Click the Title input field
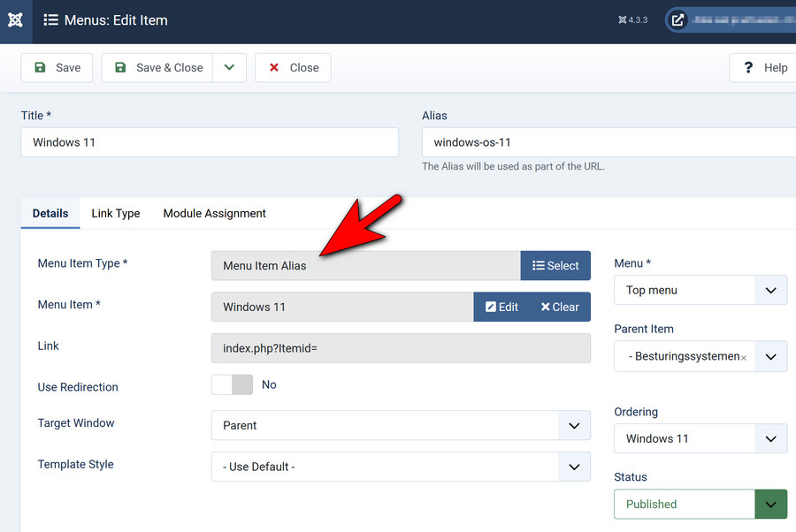The width and height of the screenshot is (796, 532). click(x=210, y=142)
